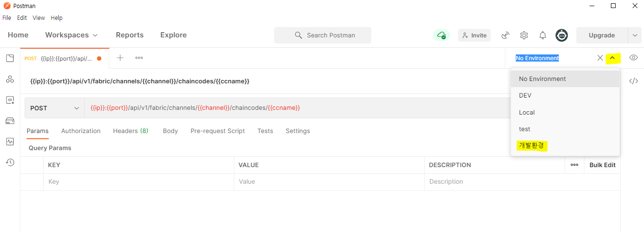Click the Description input cell
The image size is (644, 232).
[522, 181]
